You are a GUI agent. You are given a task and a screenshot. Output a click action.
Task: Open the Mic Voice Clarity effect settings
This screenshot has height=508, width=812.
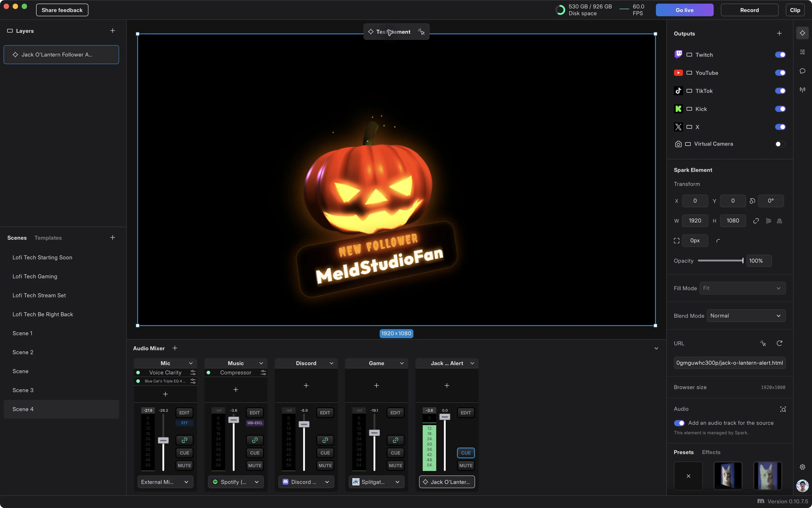pyautogui.click(x=193, y=373)
